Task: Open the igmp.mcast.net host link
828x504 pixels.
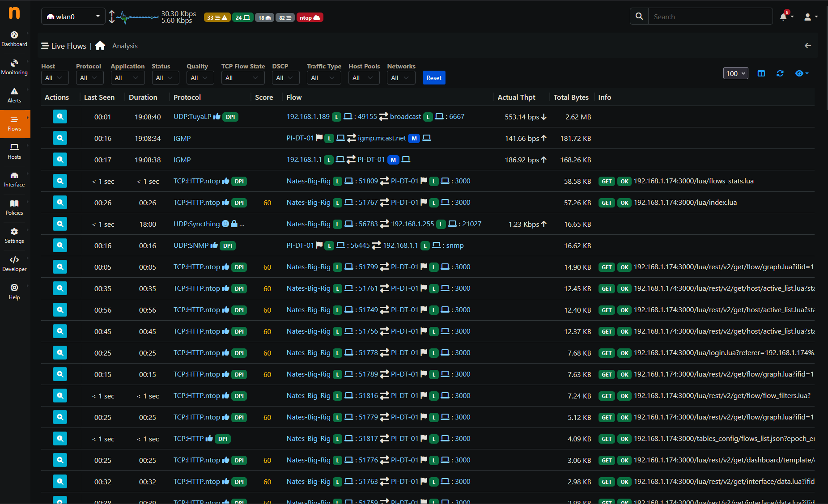Action: (x=382, y=138)
